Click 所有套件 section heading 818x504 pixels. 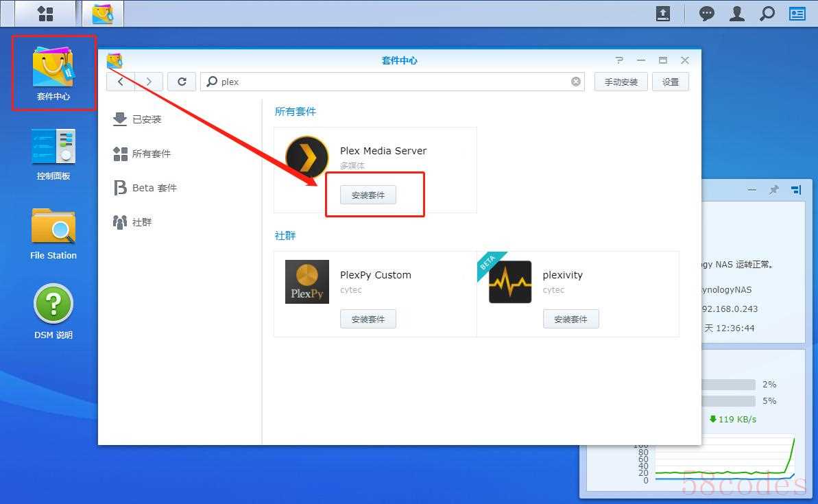click(296, 112)
